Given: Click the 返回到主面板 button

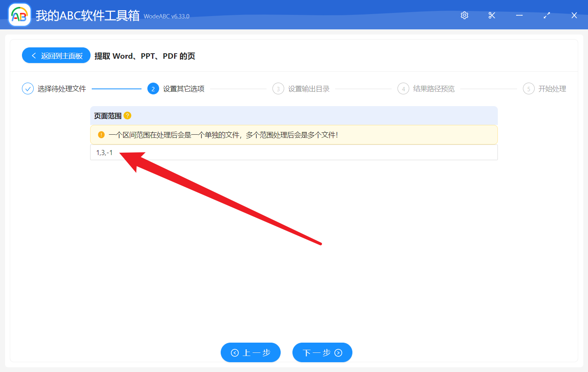Looking at the screenshot, I should click(x=56, y=55).
